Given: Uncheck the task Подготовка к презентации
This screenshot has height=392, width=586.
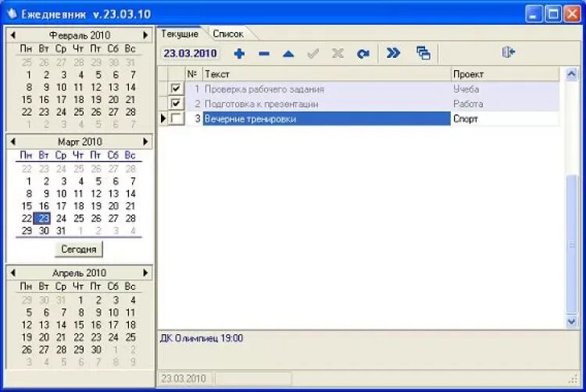Looking at the screenshot, I should pos(176,103).
